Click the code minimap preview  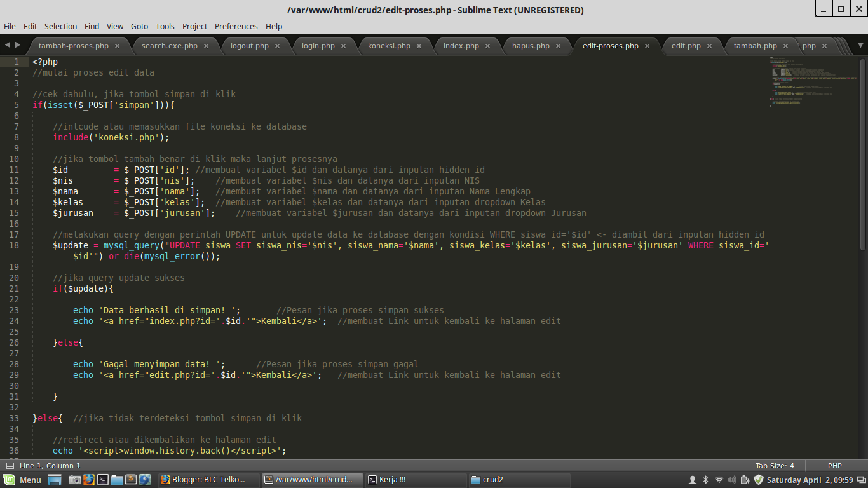[x=813, y=81]
